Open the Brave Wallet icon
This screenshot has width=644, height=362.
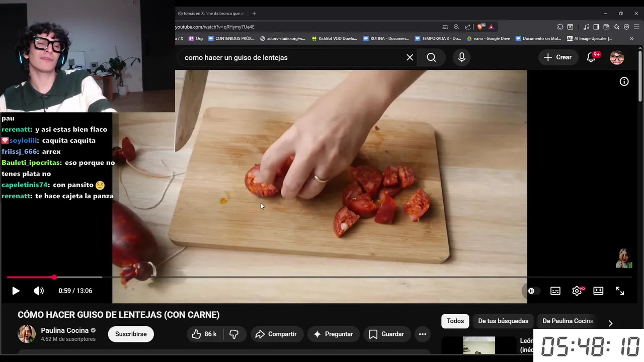click(606, 27)
